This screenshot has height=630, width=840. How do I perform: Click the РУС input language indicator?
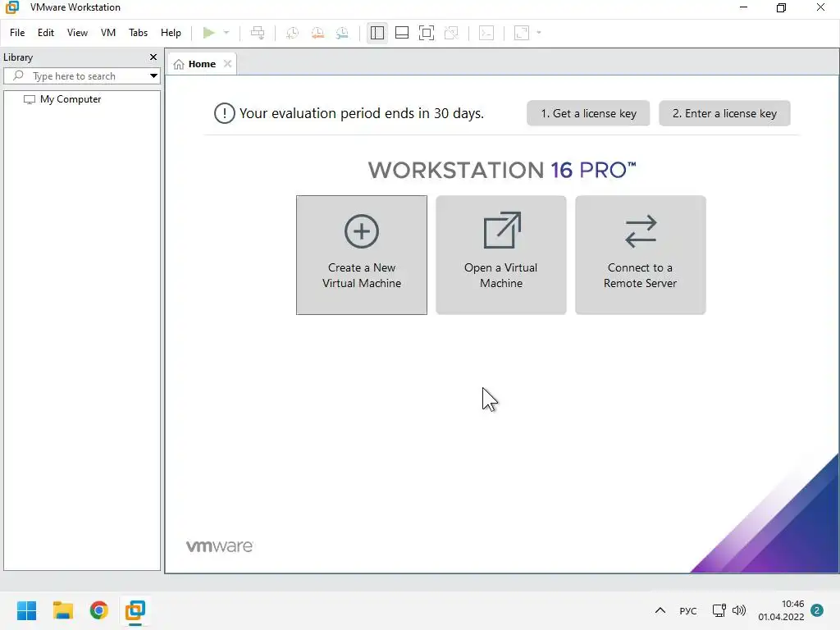(688, 610)
